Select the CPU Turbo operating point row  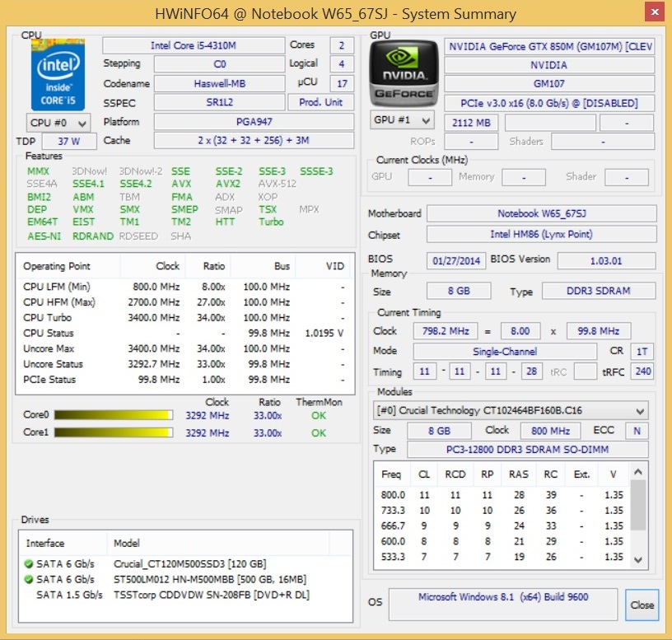tap(184, 318)
